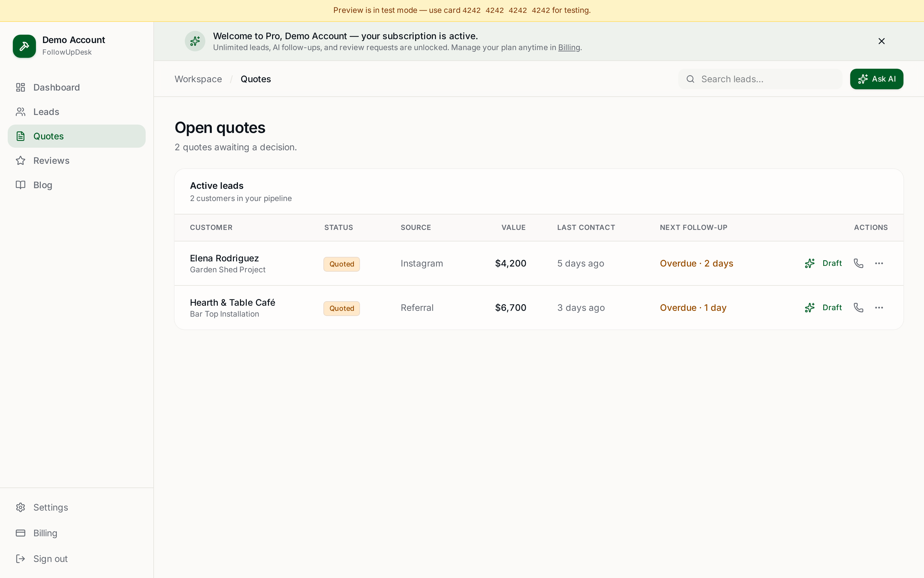Click Overdue · 1 day follow-up
924x578 pixels.
693,308
